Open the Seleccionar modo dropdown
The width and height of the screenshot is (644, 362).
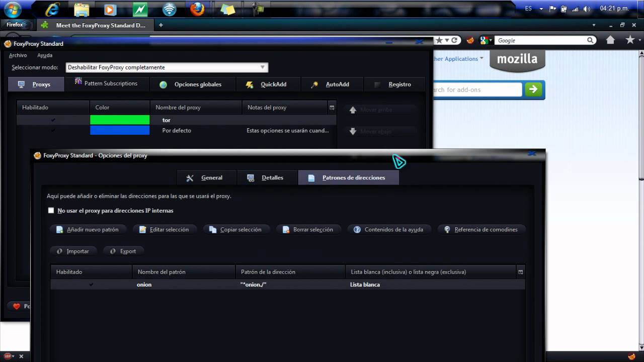[167, 67]
